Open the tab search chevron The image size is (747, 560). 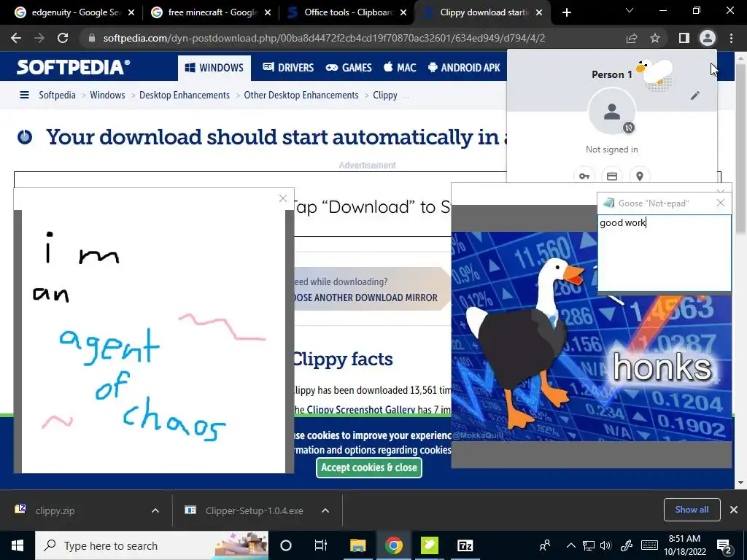[630, 10]
